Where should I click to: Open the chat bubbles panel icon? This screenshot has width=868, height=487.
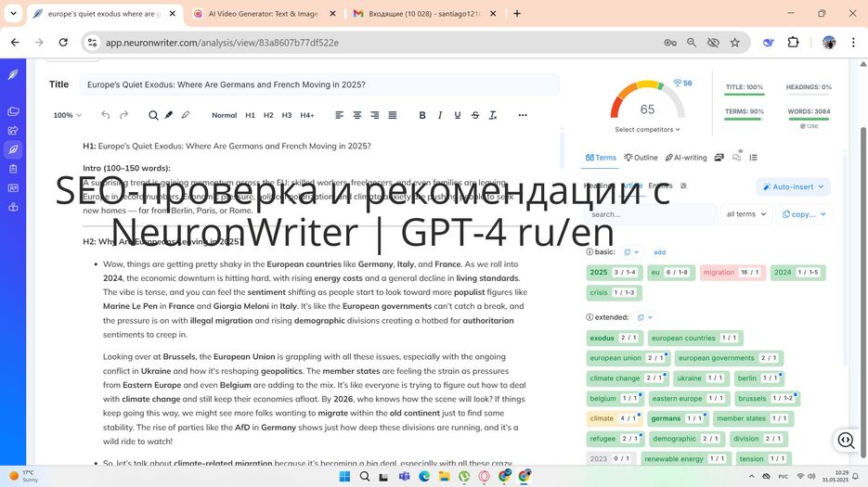point(737,157)
